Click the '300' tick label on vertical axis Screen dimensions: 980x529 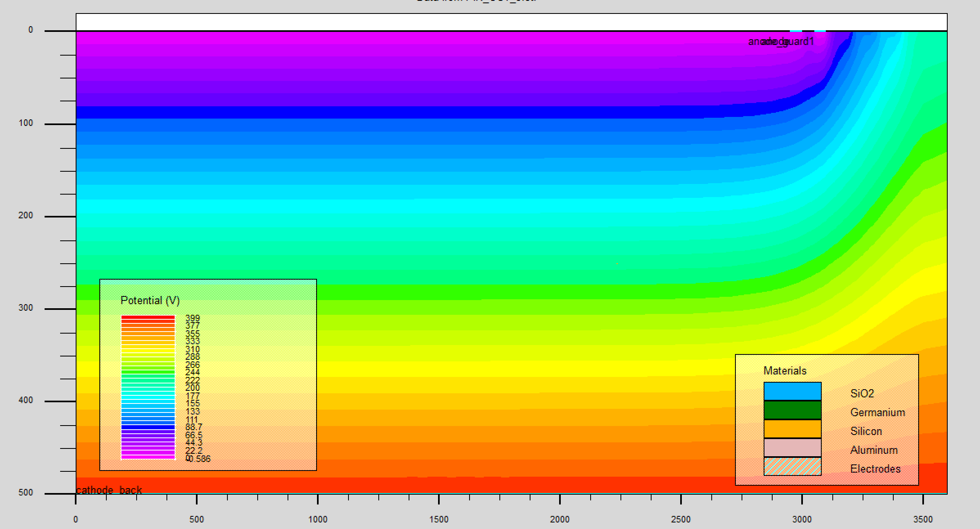[x=26, y=308]
